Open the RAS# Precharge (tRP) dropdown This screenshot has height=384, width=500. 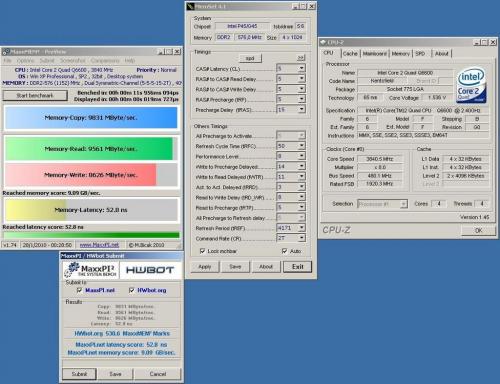pos(301,99)
